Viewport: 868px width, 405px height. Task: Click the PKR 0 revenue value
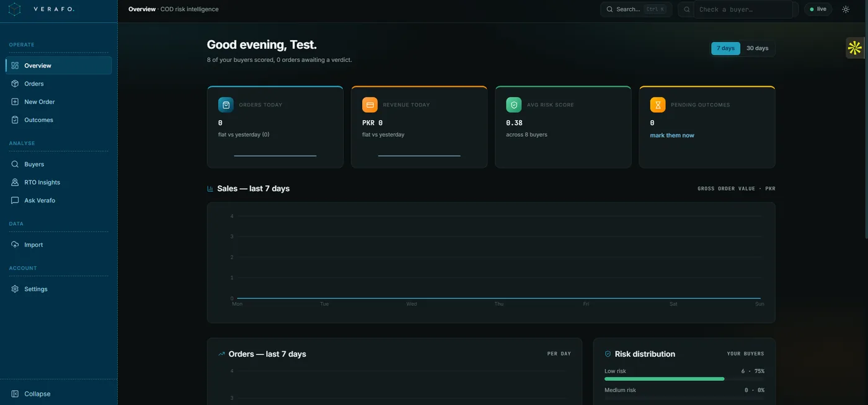point(372,123)
